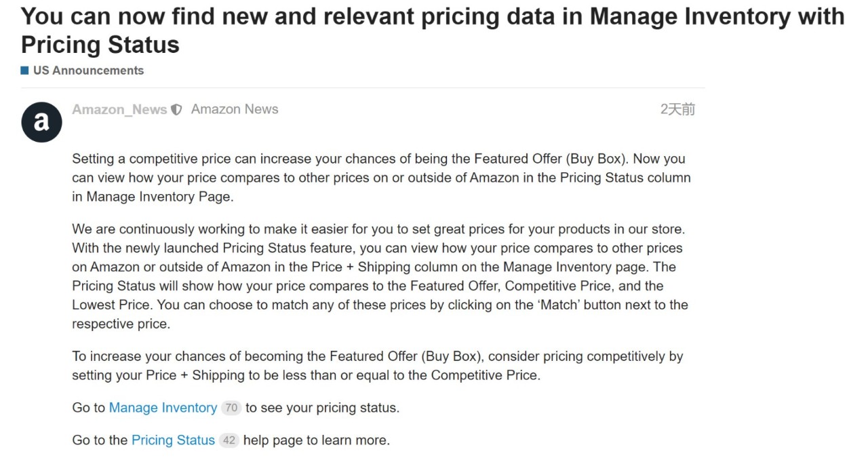Open the Amazon_News username profile
This screenshot has width=868, height=460.
[x=119, y=109]
